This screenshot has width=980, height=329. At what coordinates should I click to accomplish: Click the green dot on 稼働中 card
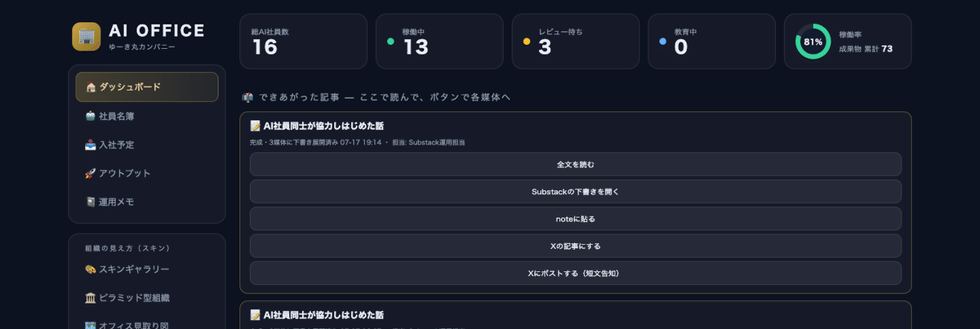click(x=390, y=41)
